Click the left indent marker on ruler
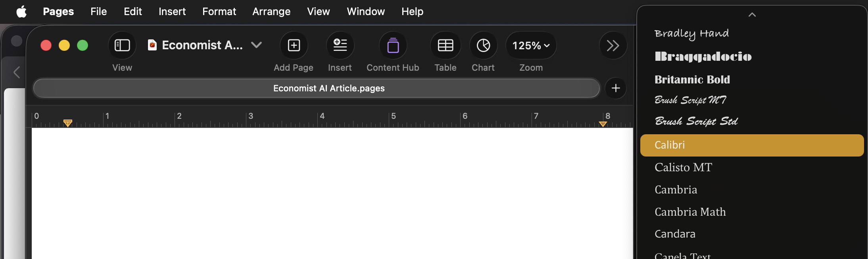This screenshot has width=868, height=259. (x=68, y=123)
